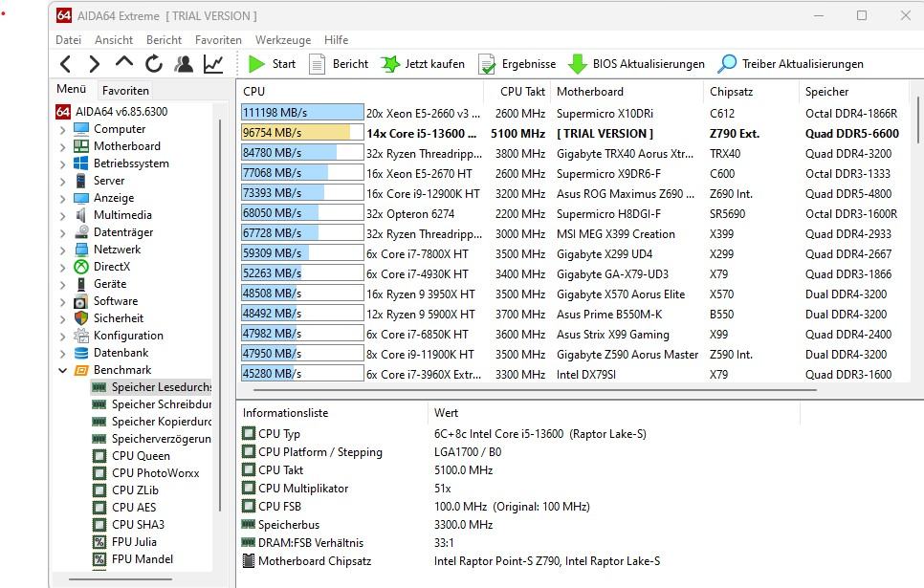Select the Betriebssystem Windows logo icon
The image size is (924, 588).
tap(81, 163)
